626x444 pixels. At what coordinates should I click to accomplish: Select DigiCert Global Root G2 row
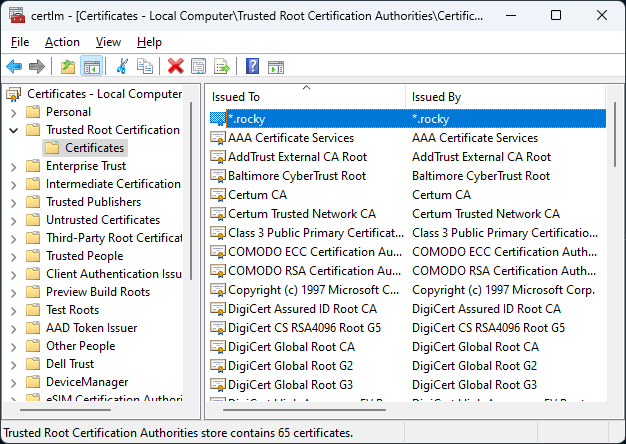coord(408,366)
